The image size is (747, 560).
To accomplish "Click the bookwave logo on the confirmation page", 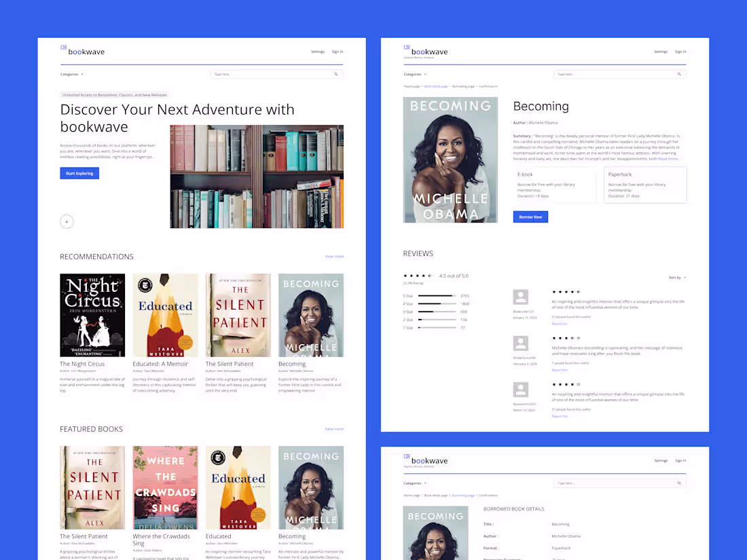I will click(426, 460).
